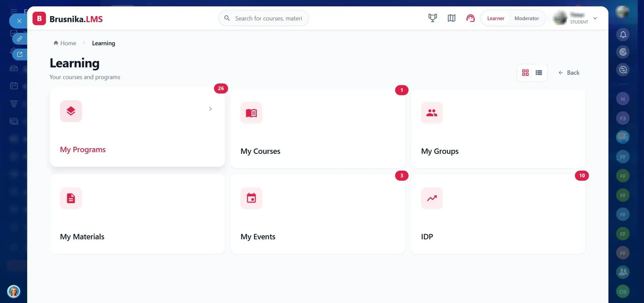This screenshot has height=303, width=644.
Task: Click the Learning breadcrumb
Action: [x=104, y=43]
